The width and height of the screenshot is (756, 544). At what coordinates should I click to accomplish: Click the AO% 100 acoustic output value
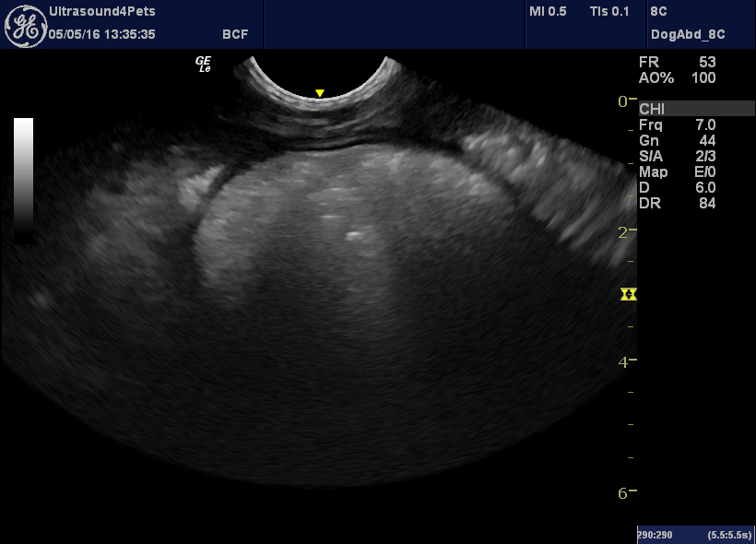tap(678, 77)
